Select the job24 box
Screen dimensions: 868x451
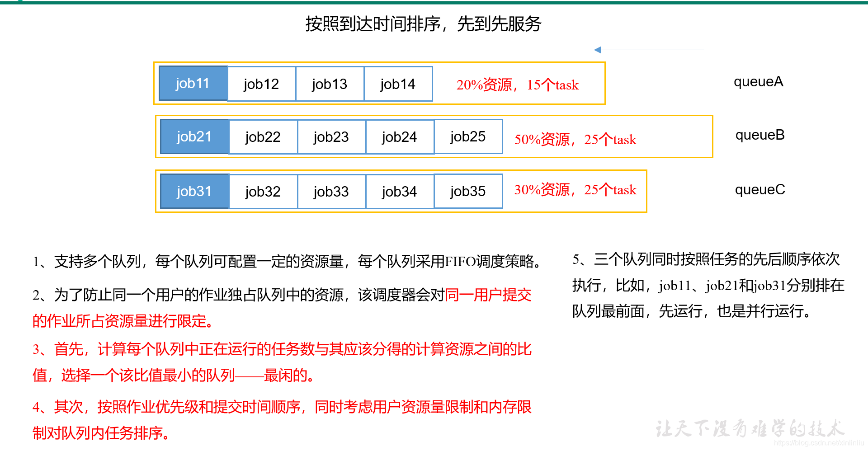[400, 137]
